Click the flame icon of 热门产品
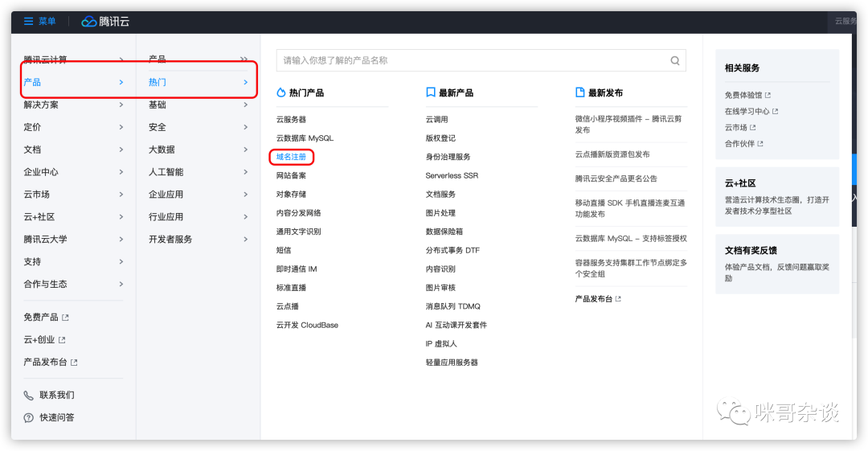The image size is (868, 451). [x=280, y=92]
